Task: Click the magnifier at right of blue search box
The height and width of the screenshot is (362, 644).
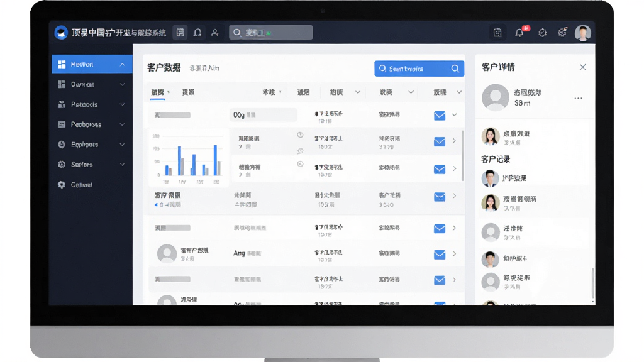Action: [455, 69]
